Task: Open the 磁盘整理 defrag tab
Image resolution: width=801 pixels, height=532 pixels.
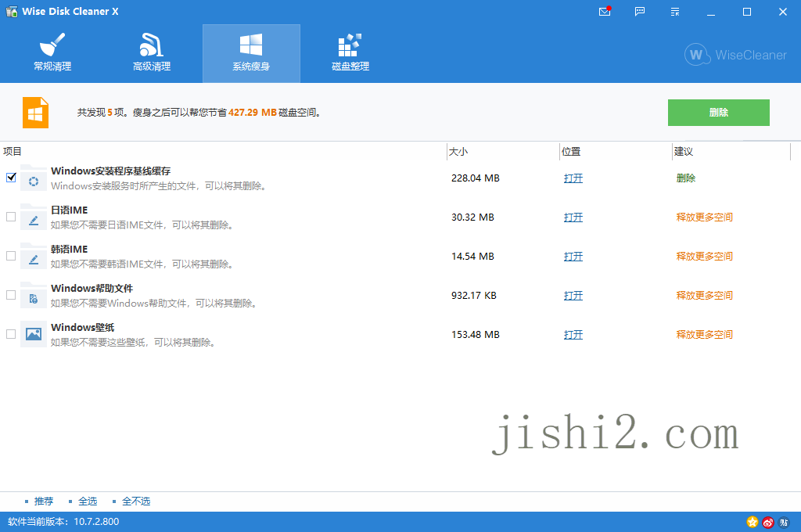Action: pos(350,53)
